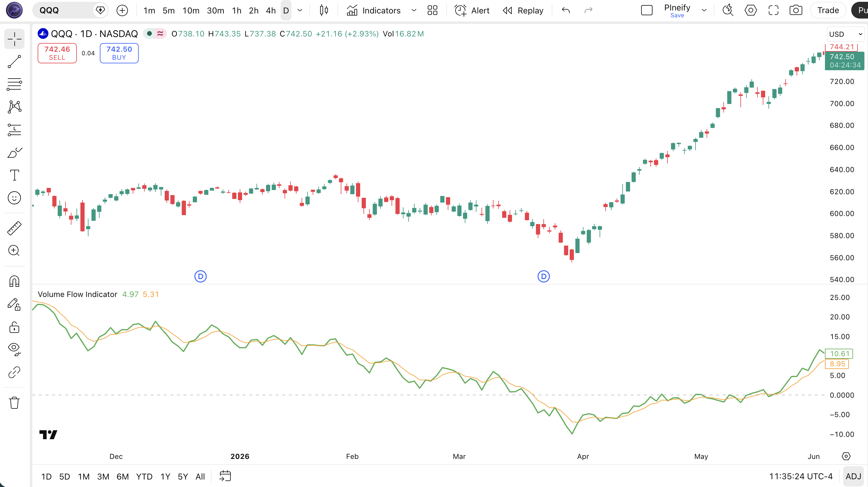Click the redo arrow

coord(588,10)
